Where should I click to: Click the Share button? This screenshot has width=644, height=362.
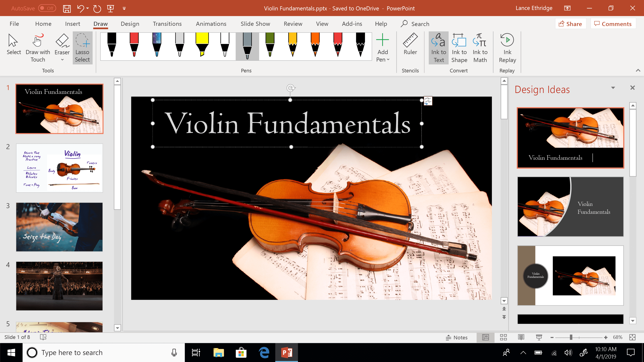point(570,24)
